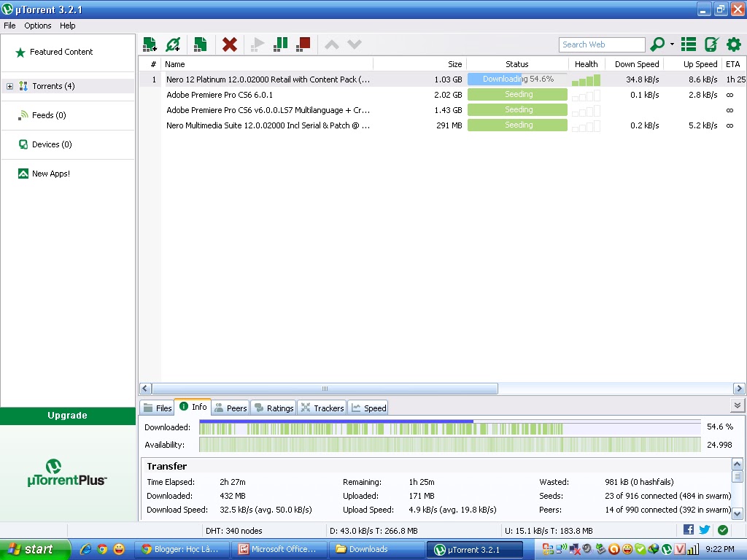
Task: Collapse the detail pane with chevron
Action: (737, 405)
